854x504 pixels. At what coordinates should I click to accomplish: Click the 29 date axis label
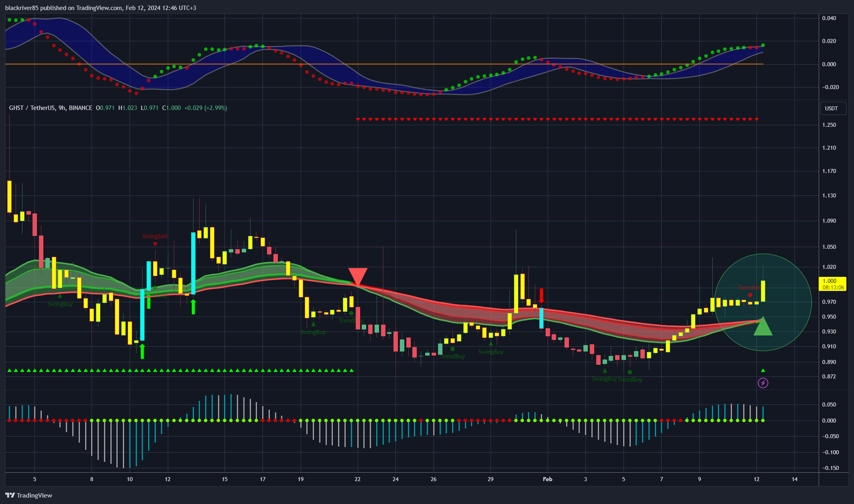tap(491, 479)
